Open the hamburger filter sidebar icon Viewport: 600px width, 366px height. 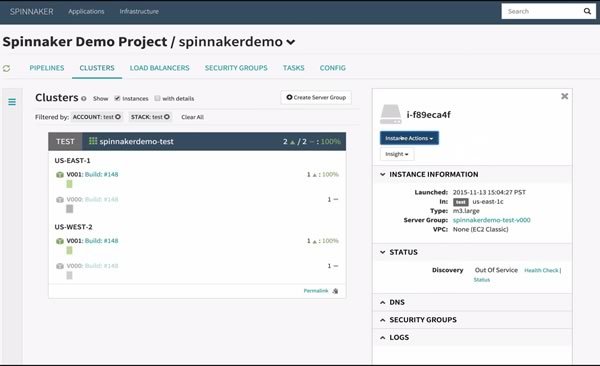tap(12, 101)
